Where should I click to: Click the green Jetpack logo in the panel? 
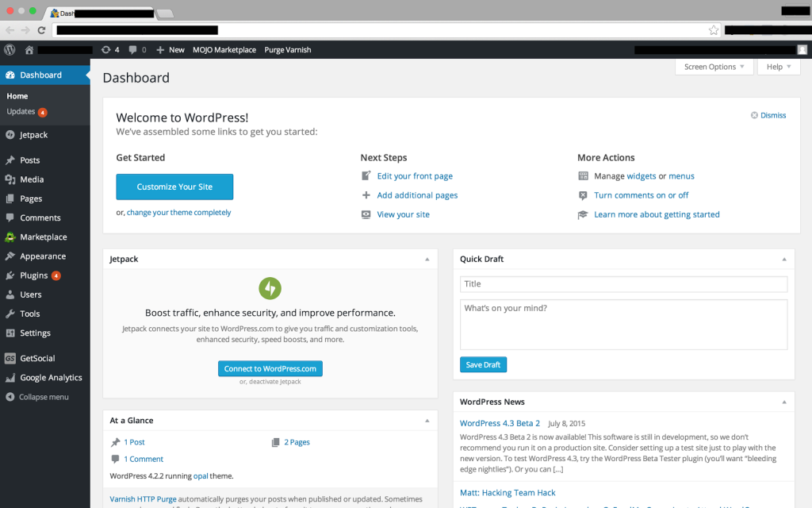(x=270, y=288)
